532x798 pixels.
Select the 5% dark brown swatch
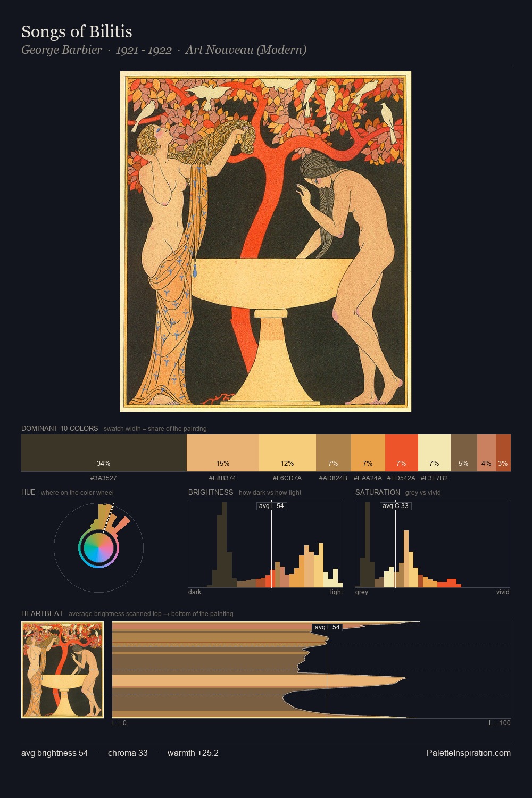click(x=464, y=453)
